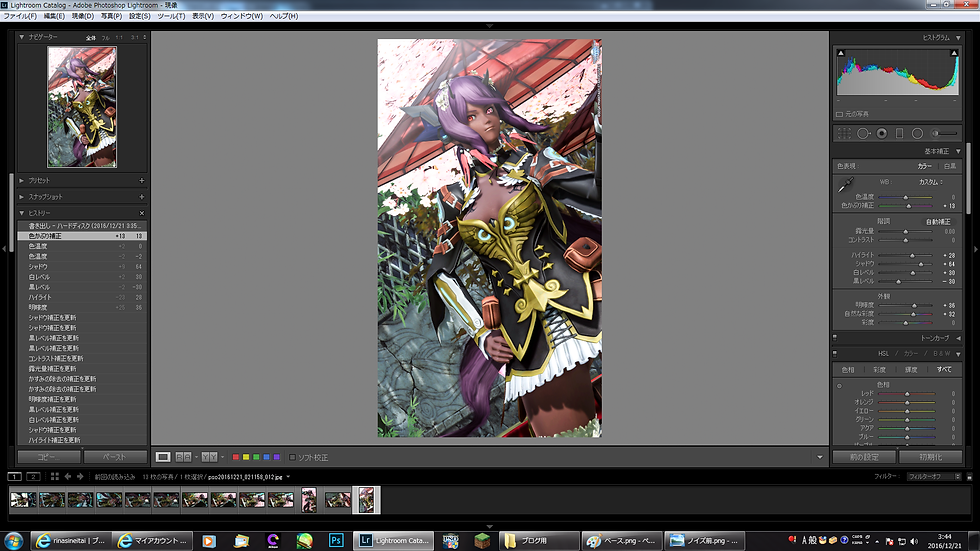This screenshot has height=551, width=980.
Task: Select the Shadows 64 history step
Action: pos(82,267)
